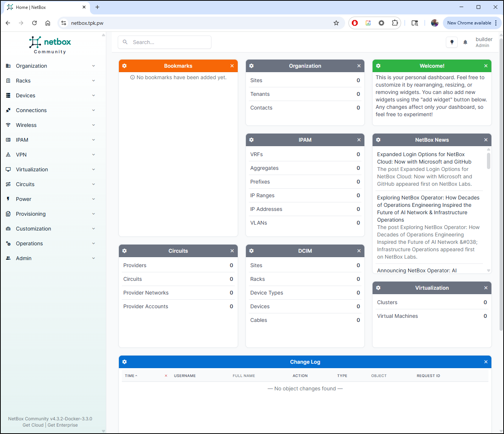This screenshot has height=434, width=504.
Task: Open the Admin sidebar menu
Action: pos(50,258)
